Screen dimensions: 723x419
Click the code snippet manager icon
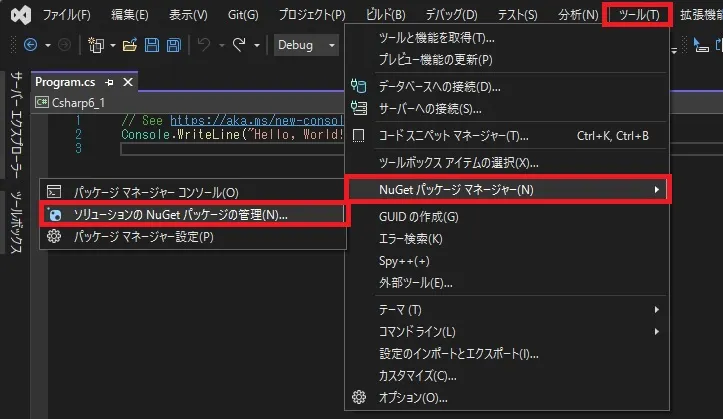pyautogui.click(x=358, y=136)
